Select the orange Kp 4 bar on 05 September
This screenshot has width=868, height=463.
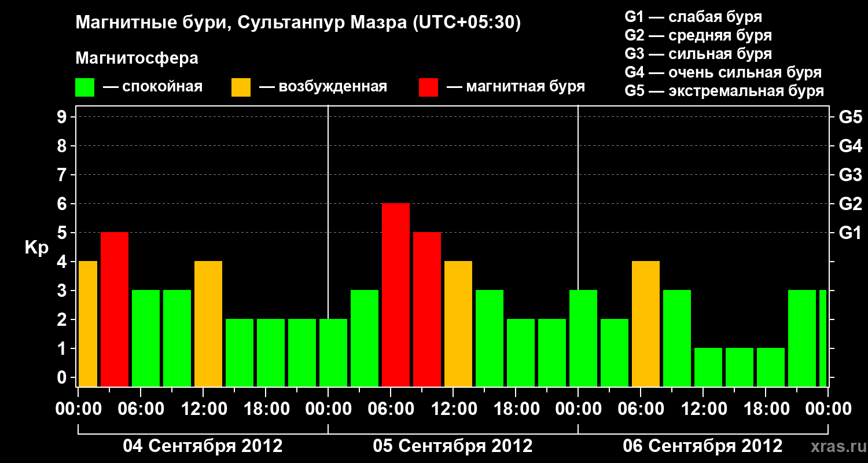pos(458,324)
